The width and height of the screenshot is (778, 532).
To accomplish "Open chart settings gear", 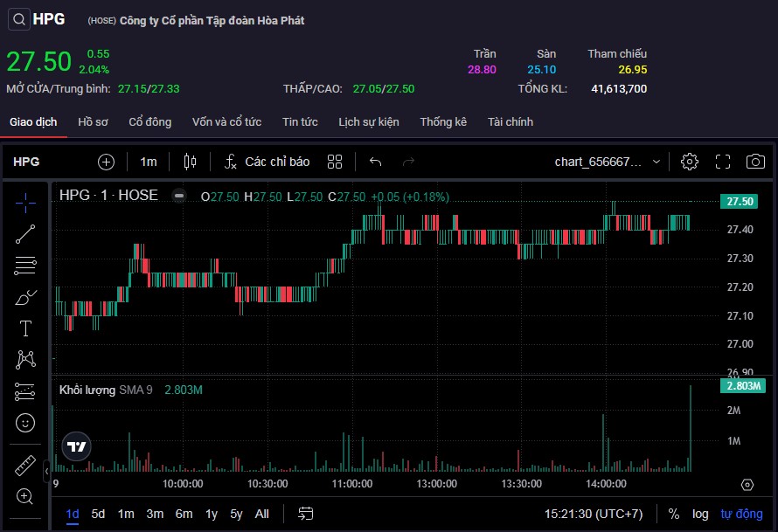I will click(x=690, y=162).
